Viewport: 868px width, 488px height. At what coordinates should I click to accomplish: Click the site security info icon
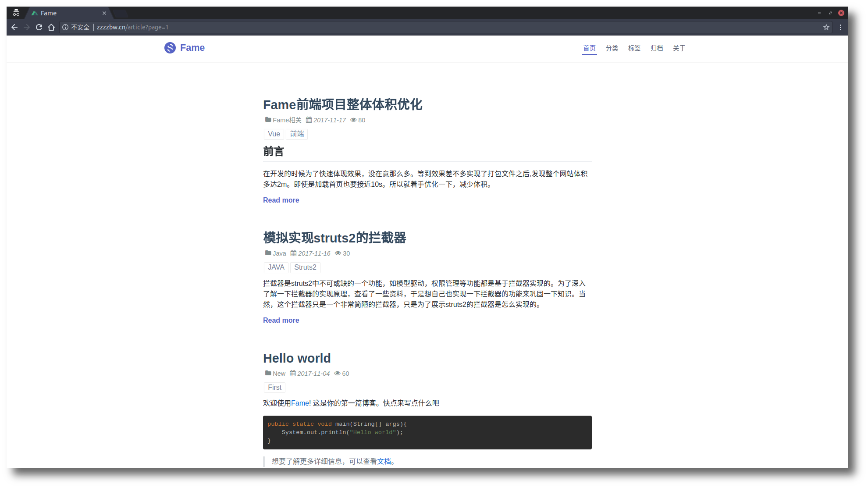tap(65, 27)
